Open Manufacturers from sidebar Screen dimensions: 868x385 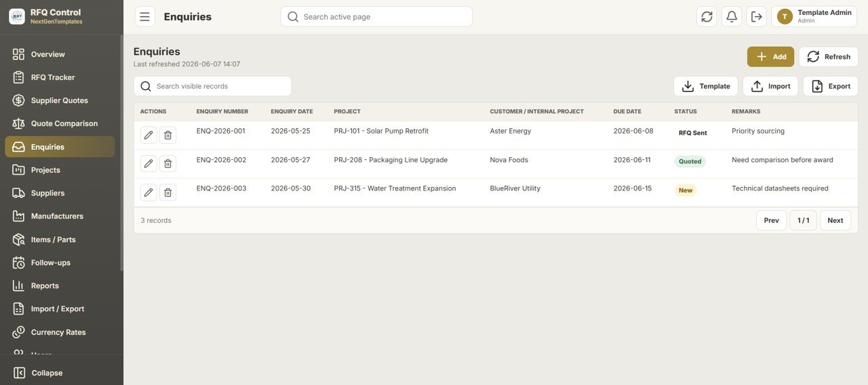click(x=60, y=216)
